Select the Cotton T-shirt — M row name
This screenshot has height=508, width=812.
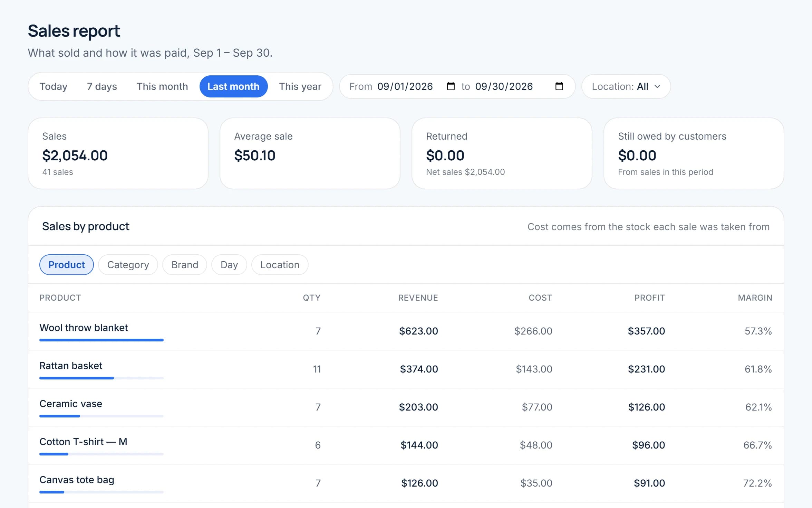tap(83, 442)
